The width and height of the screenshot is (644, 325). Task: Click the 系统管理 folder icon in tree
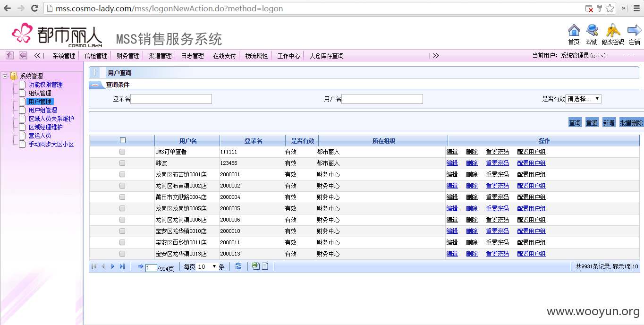coord(14,76)
